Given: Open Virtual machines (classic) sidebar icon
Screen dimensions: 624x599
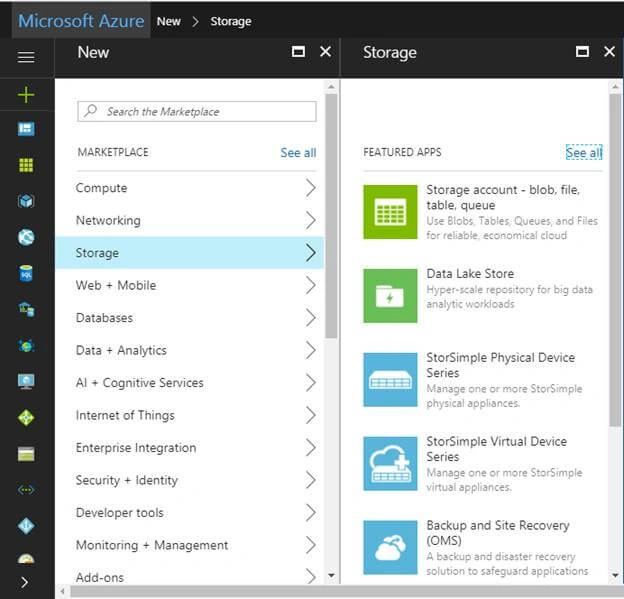Looking at the screenshot, I should pyautogui.click(x=26, y=309).
